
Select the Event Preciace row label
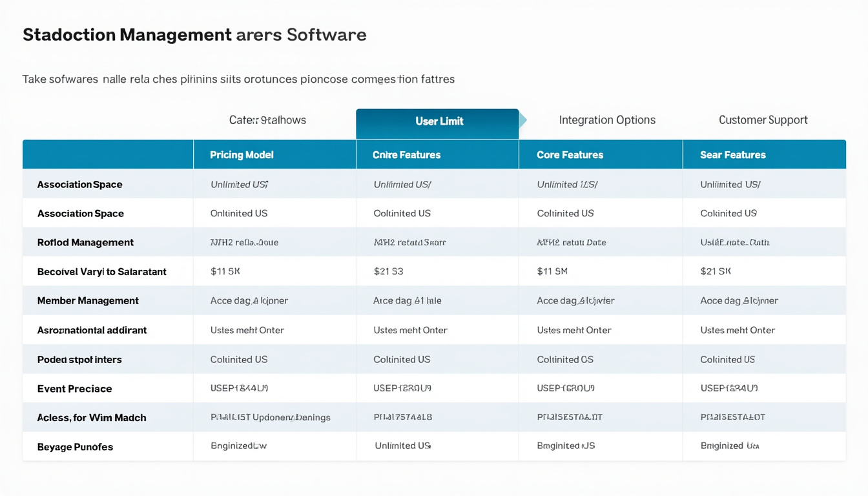coord(74,389)
